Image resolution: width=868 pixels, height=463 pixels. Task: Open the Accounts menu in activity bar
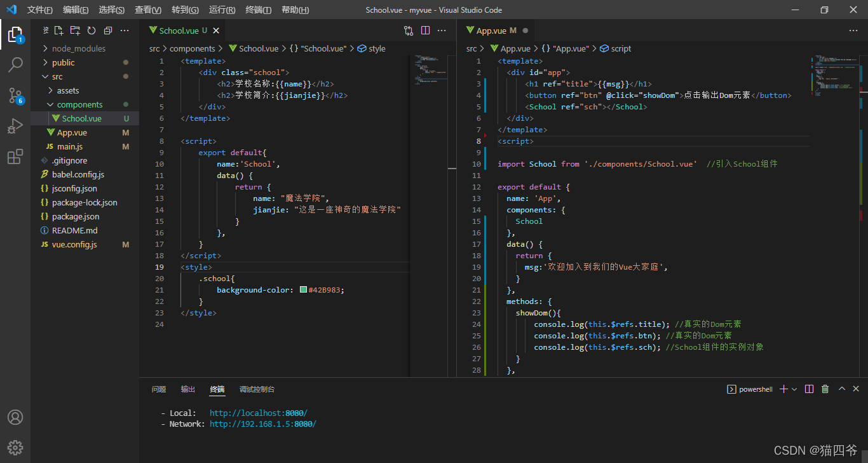coord(15,417)
